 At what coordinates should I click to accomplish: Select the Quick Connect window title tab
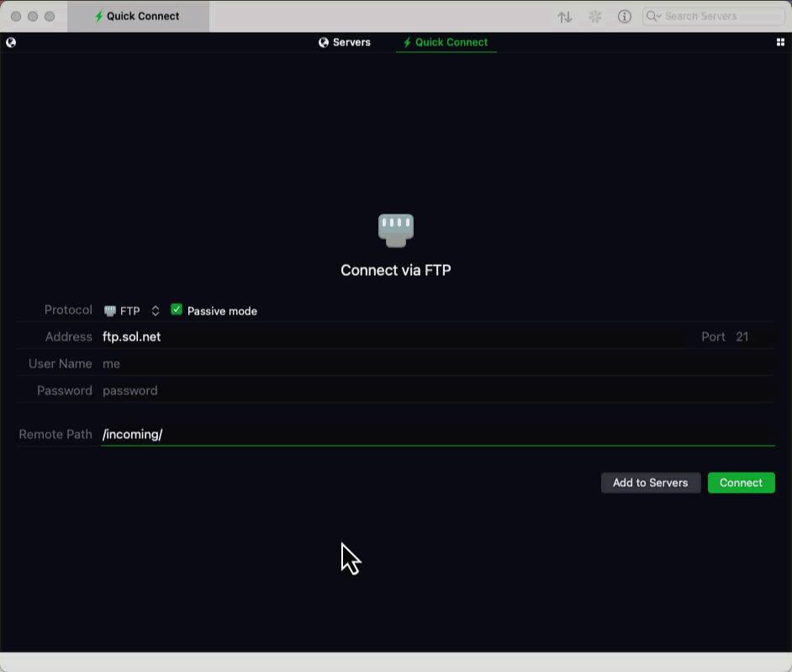point(138,16)
